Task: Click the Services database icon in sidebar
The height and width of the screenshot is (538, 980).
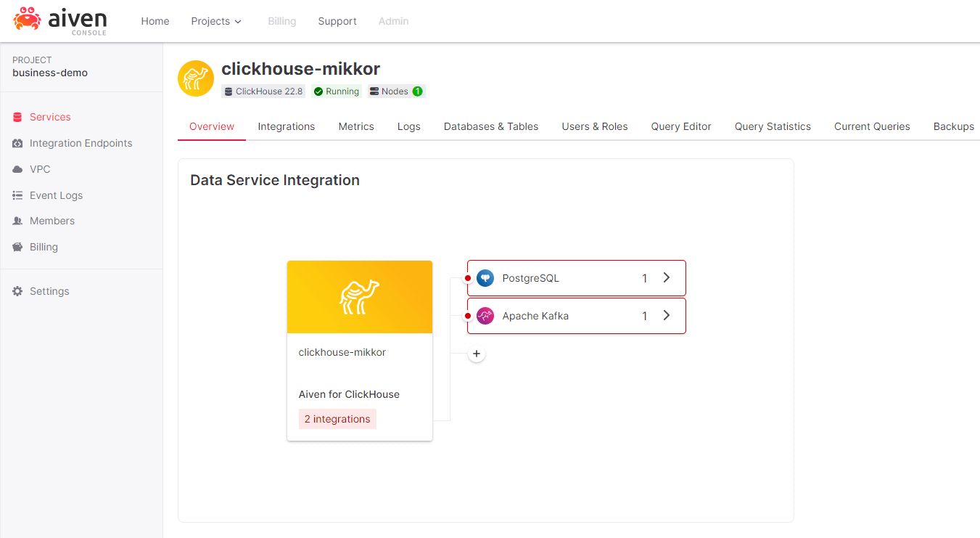Action: (x=17, y=117)
